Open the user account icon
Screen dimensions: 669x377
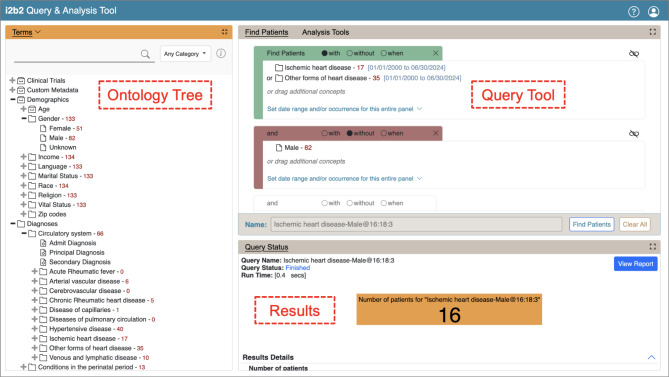[x=653, y=12]
